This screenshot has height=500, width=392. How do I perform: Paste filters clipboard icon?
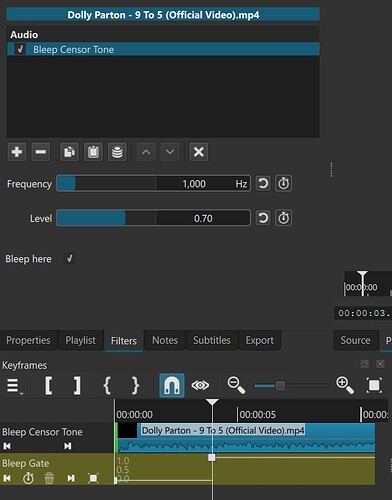(93, 152)
